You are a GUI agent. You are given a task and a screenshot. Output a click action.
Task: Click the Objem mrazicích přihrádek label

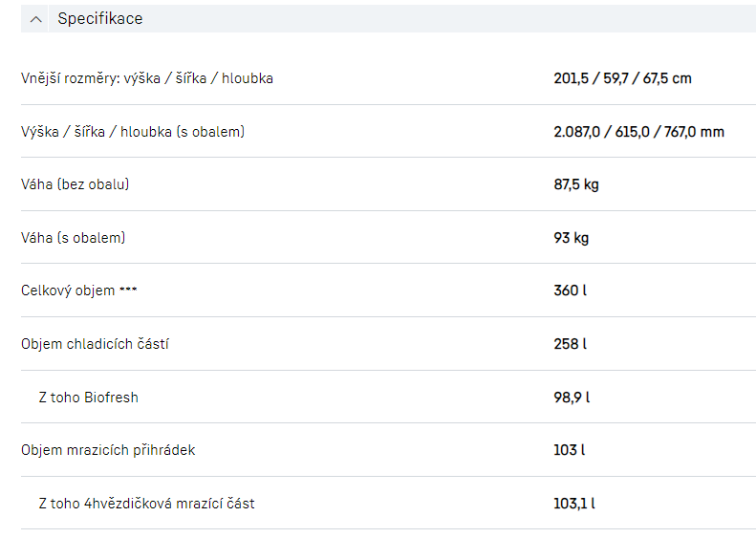[108, 450]
